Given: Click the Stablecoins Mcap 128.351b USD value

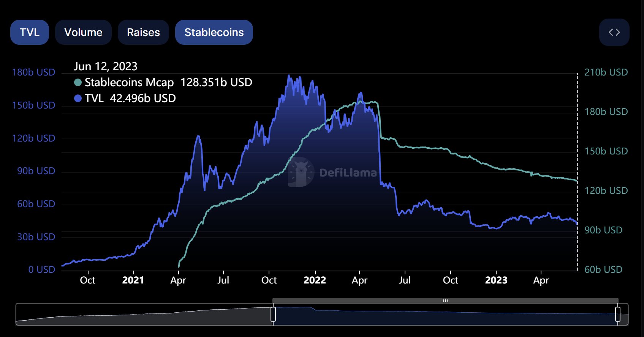Looking at the screenshot, I should pyautogui.click(x=216, y=82).
